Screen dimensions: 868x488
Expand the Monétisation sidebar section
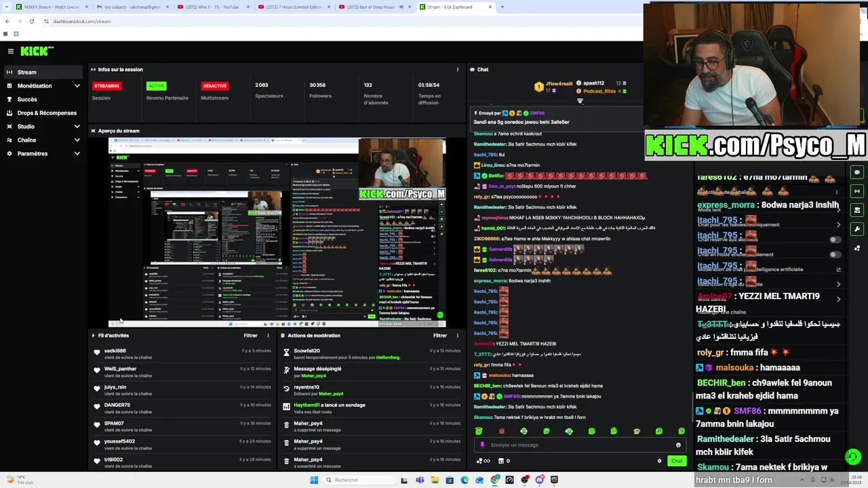click(44, 86)
